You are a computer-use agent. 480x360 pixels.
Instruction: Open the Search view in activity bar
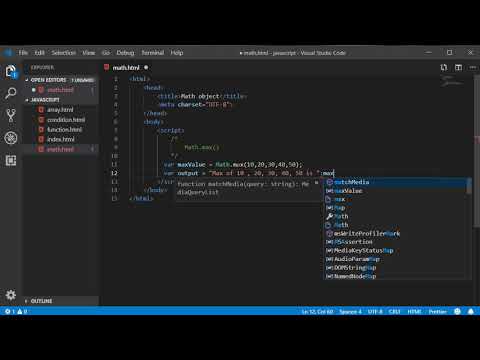coord(11,94)
